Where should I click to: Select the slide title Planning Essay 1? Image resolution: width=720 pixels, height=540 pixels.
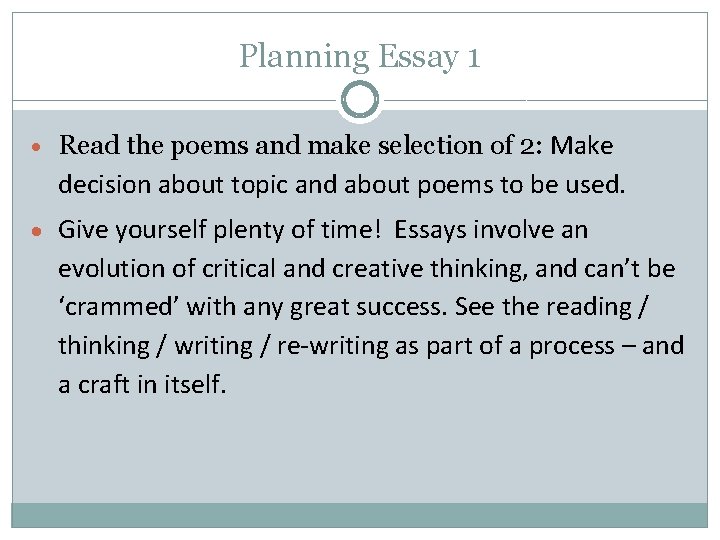point(360,56)
